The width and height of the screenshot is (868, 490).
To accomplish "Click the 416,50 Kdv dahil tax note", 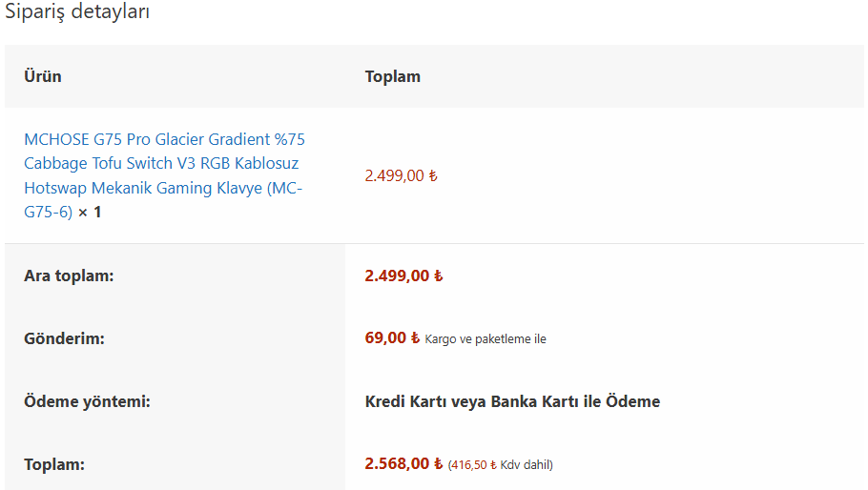I will click(x=501, y=464).
